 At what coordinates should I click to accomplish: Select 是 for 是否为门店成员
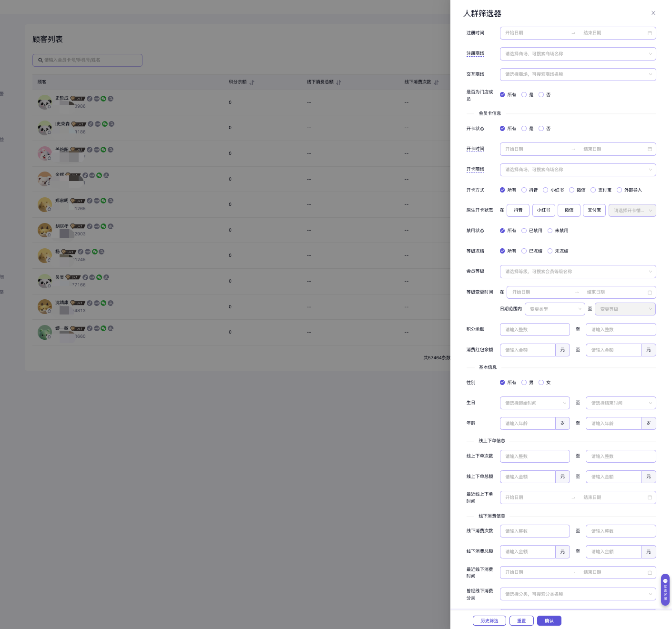coord(524,95)
